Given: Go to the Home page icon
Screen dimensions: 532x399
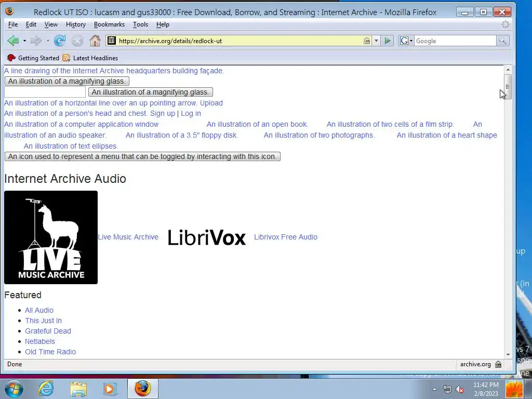Looking at the screenshot, I should click(95, 41).
